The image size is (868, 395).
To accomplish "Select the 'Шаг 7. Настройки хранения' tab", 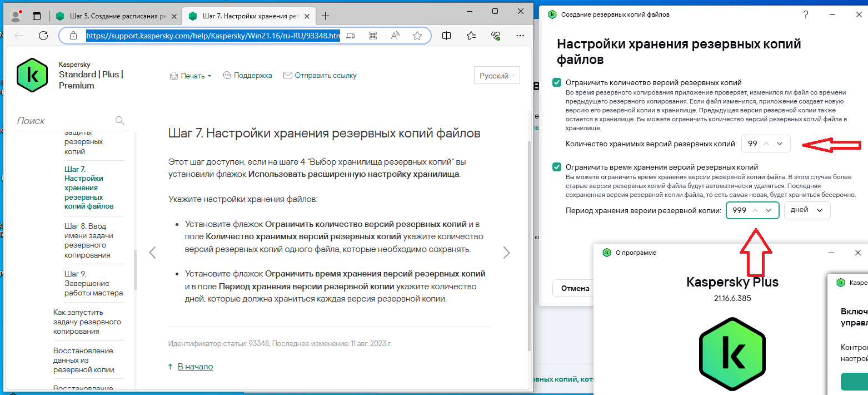I will [250, 16].
